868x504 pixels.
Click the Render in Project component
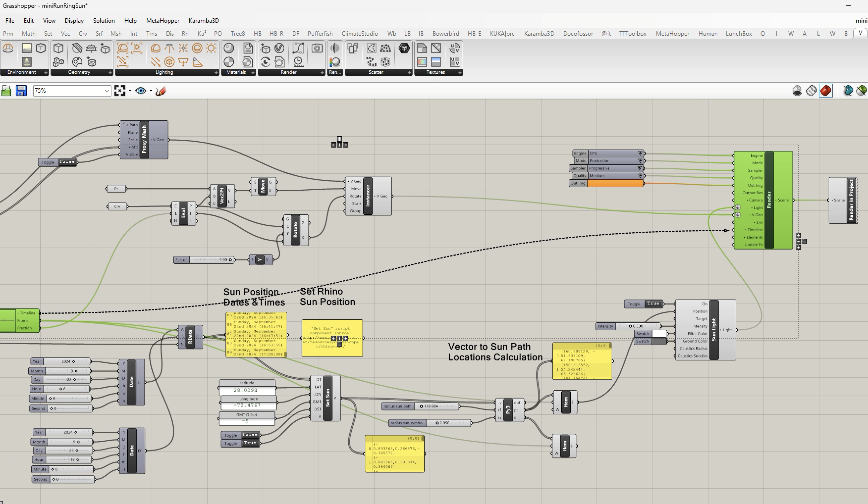coord(843,200)
